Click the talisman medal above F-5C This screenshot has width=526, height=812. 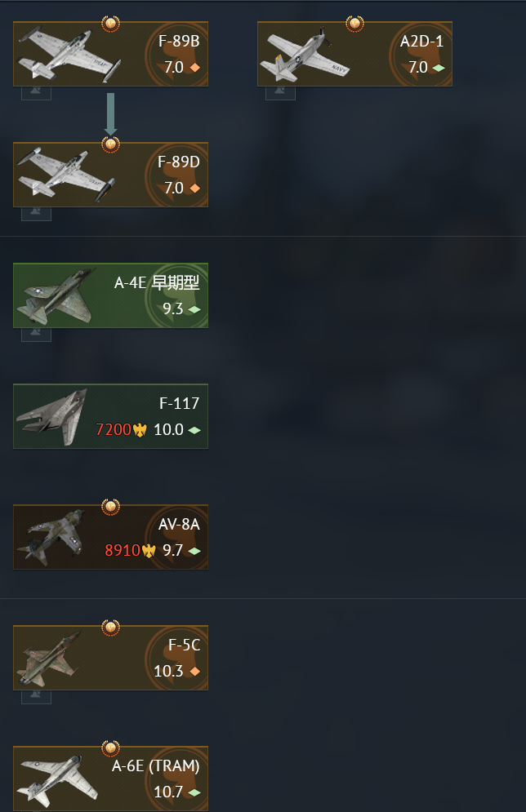[110, 627]
